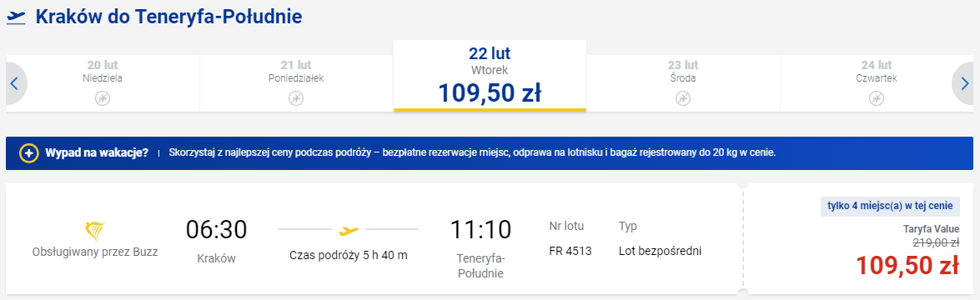Show later dates with the right arrow
This screenshot has height=300, width=980.
point(963,83)
